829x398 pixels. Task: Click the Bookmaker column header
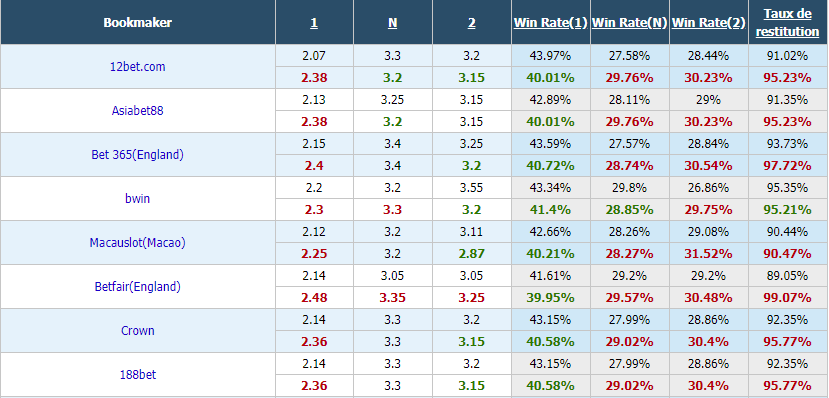coord(137,23)
